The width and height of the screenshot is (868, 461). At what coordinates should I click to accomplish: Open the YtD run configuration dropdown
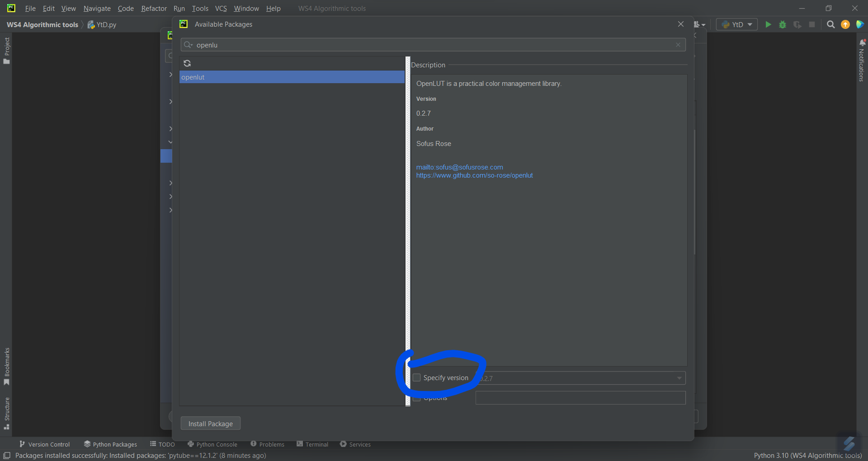[737, 24]
